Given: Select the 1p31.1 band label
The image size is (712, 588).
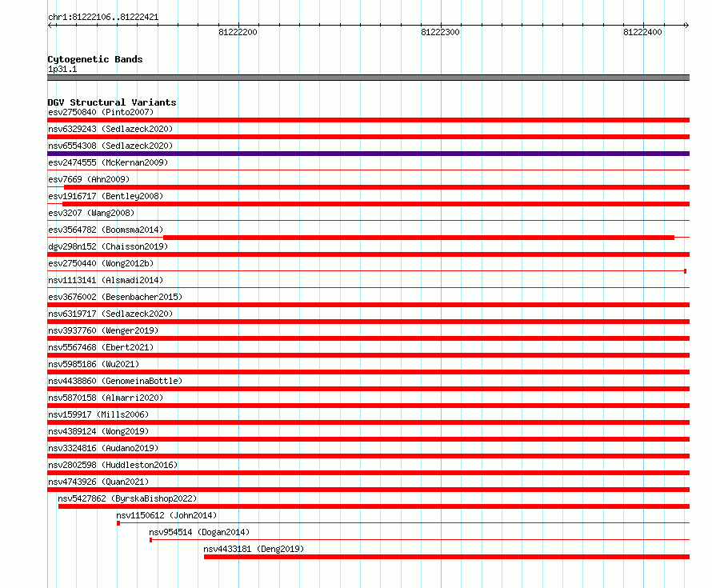Looking at the screenshot, I should tap(62, 69).
